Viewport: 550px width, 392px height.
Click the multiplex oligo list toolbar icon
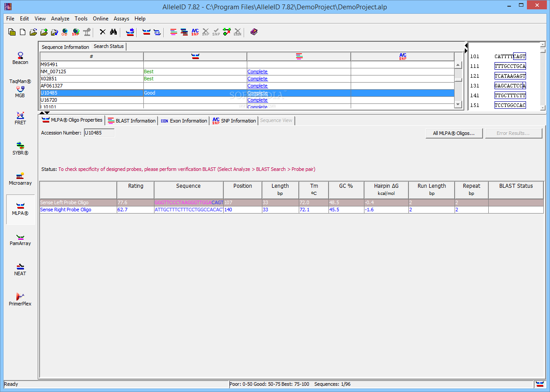coord(157,32)
